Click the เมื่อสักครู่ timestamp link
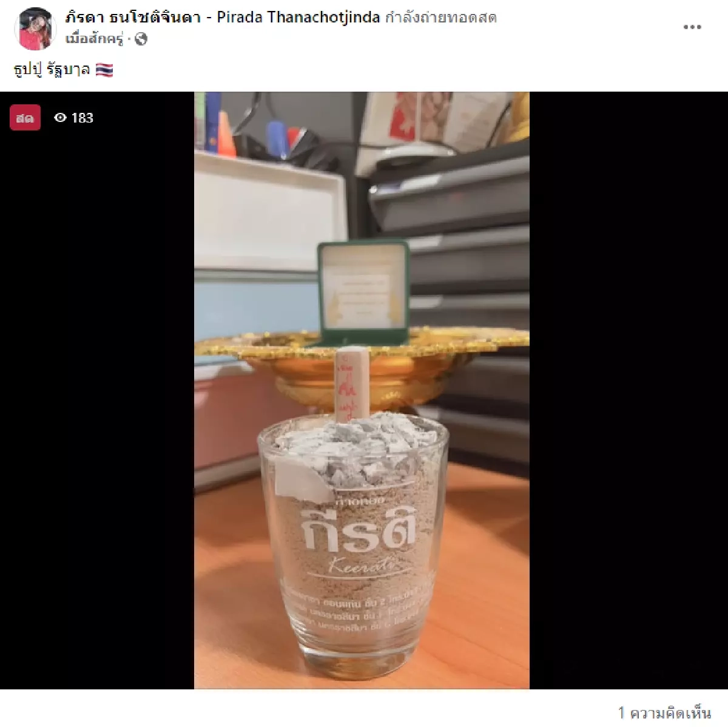Image resolution: width=728 pixels, height=727 pixels. (94, 39)
